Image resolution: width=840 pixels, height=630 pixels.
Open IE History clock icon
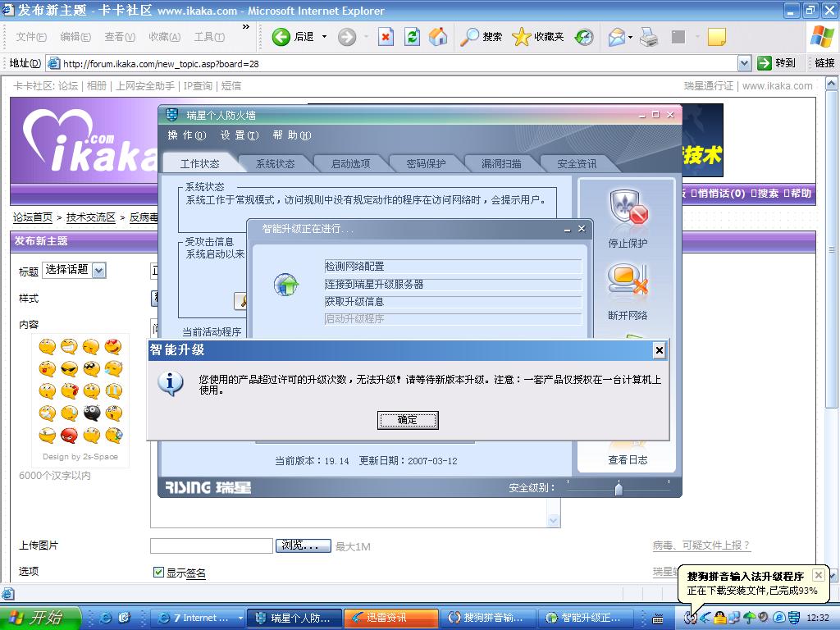pyautogui.click(x=584, y=37)
